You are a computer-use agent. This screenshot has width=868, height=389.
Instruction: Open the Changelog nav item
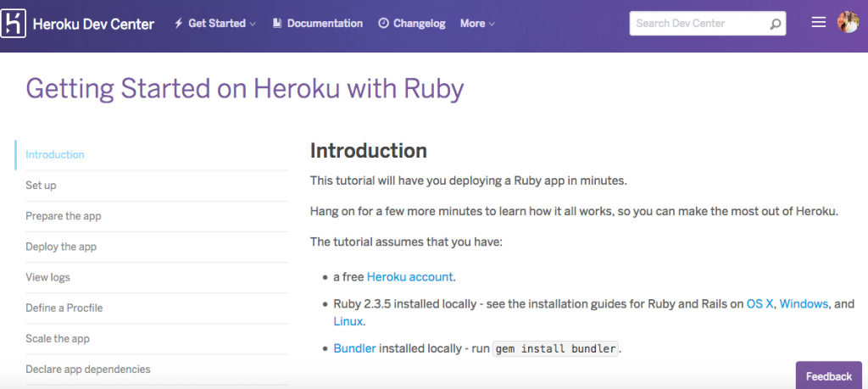[x=412, y=23]
